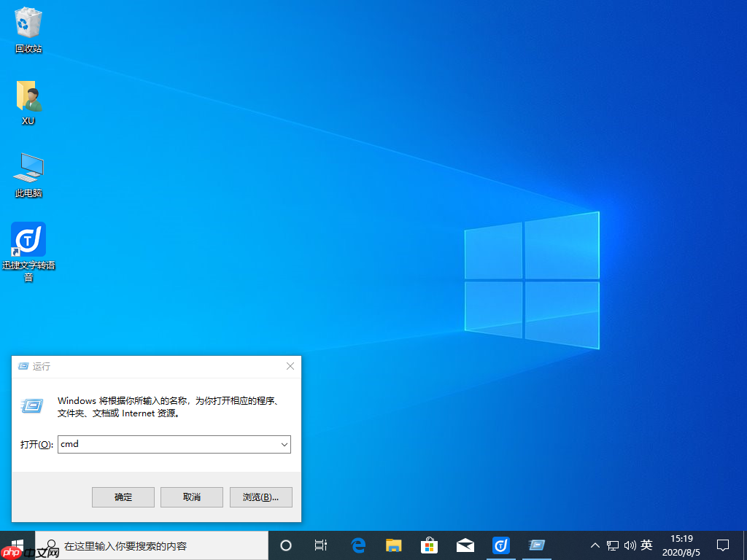
Task: Show hidden system tray icons
Action: (x=595, y=545)
